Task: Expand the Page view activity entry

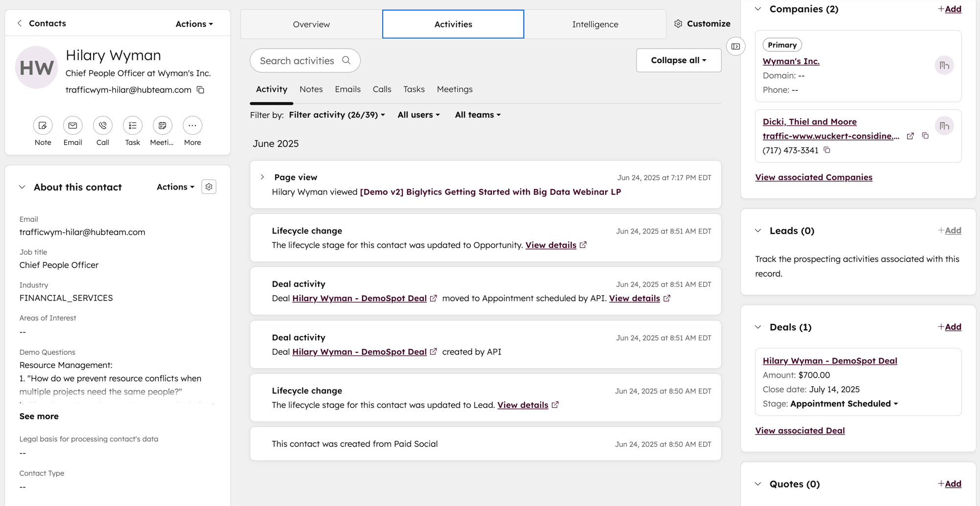Action: click(263, 177)
